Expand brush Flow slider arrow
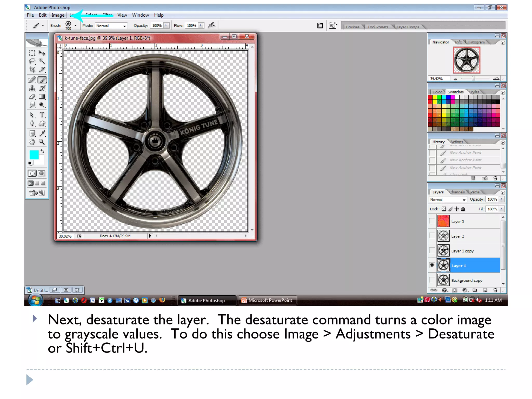The image size is (532, 399). (x=201, y=25)
